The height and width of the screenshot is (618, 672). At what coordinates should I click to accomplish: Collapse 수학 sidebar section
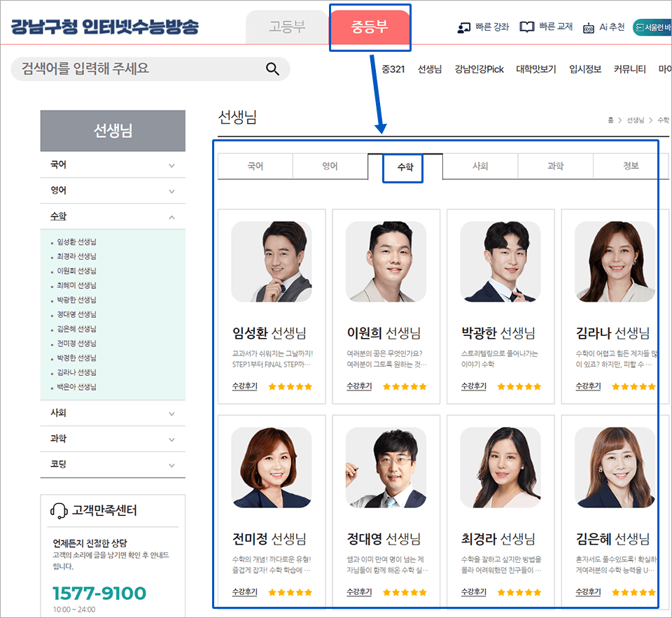113,216
